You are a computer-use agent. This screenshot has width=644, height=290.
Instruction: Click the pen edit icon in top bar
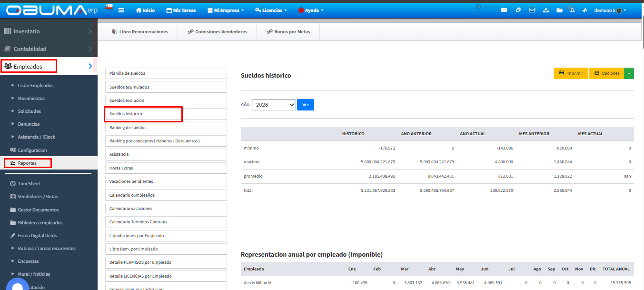518,10
